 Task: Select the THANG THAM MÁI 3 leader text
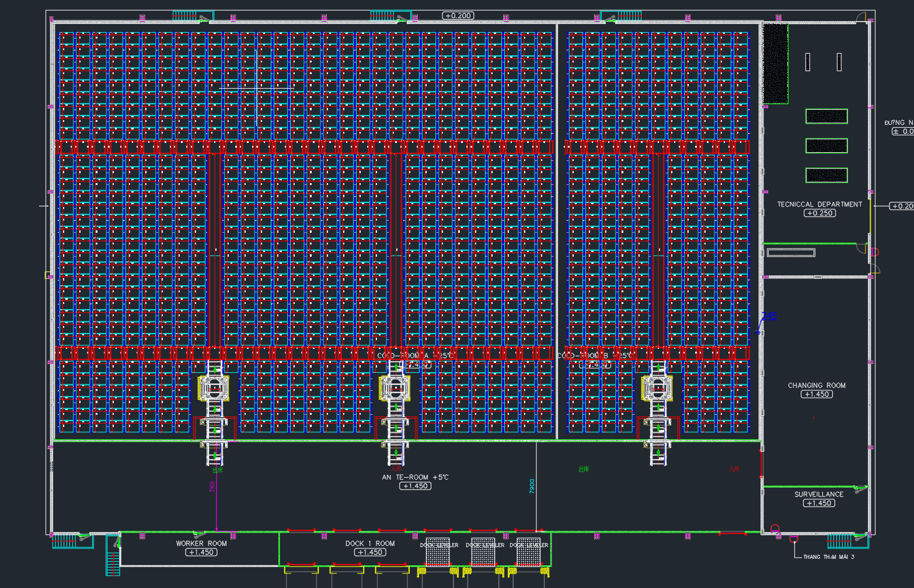(x=828, y=557)
